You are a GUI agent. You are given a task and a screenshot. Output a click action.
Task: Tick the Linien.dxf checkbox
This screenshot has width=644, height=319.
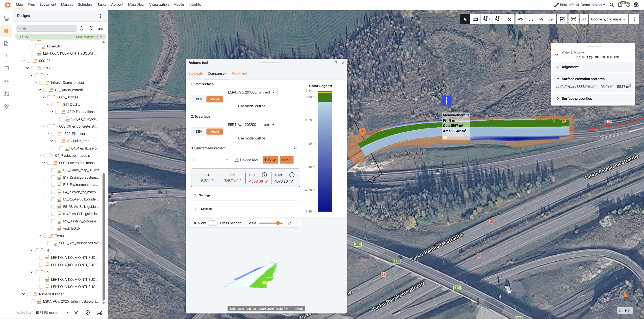tap(37, 46)
